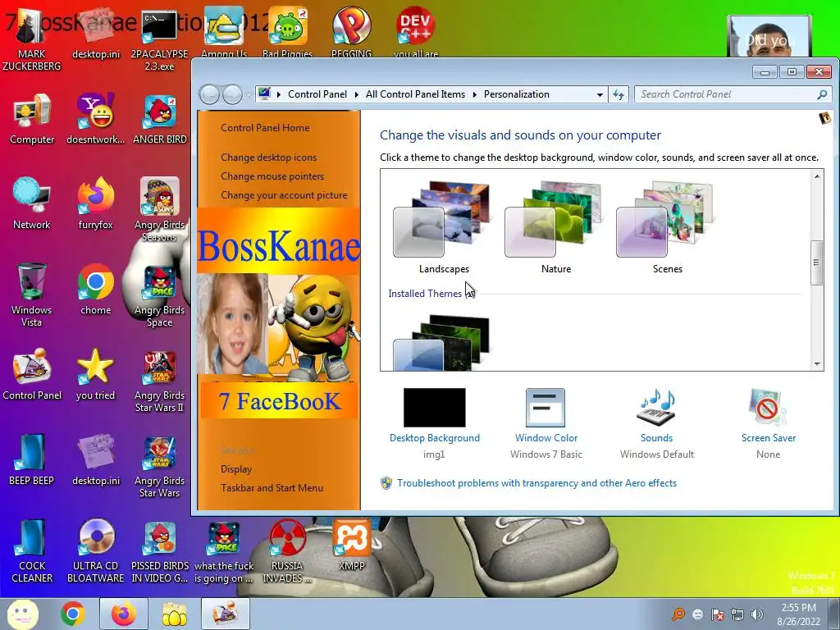Navigate forward in Control Panel
The image size is (840, 630).
coord(232,95)
